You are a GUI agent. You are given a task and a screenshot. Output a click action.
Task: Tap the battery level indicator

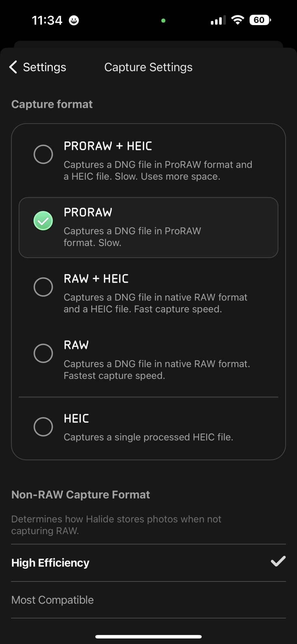(260, 20)
